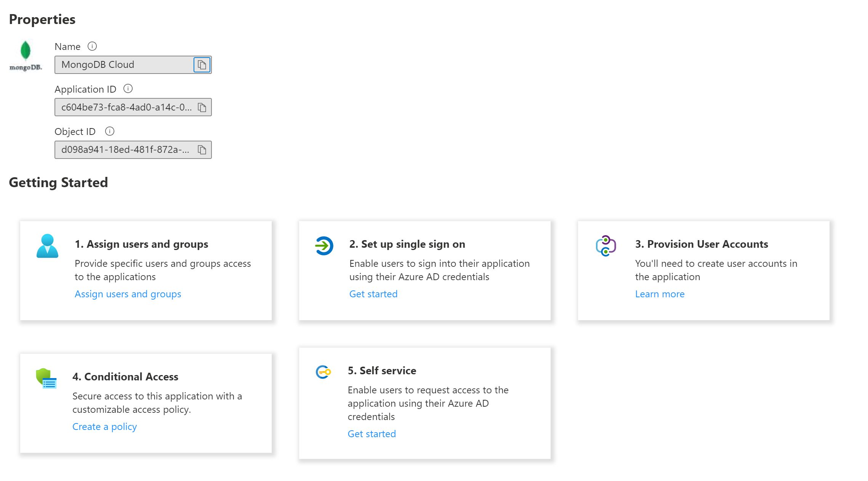Open Learn more for Provision User Accounts
Screen dimensions: 868x481
660,294
